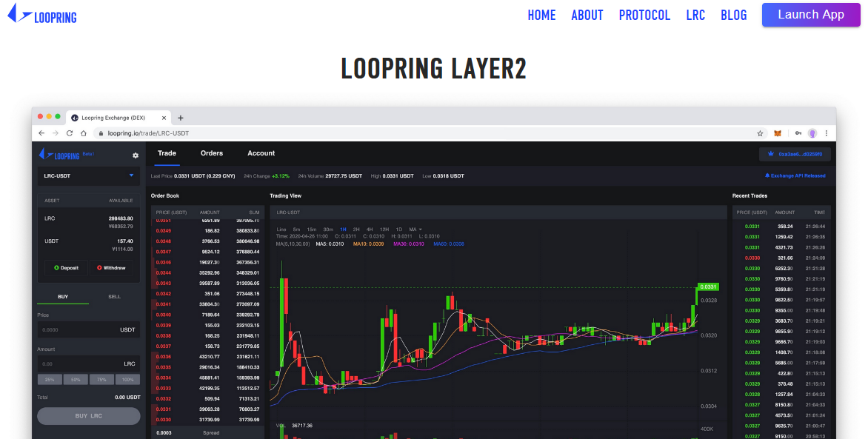Switch to the Account tab

click(x=261, y=153)
